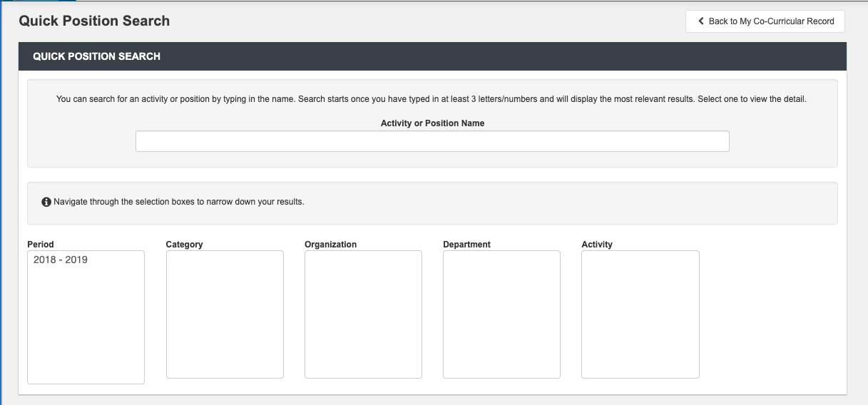The image size is (868, 405).
Task: Click the Organization column label
Action: click(x=330, y=244)
